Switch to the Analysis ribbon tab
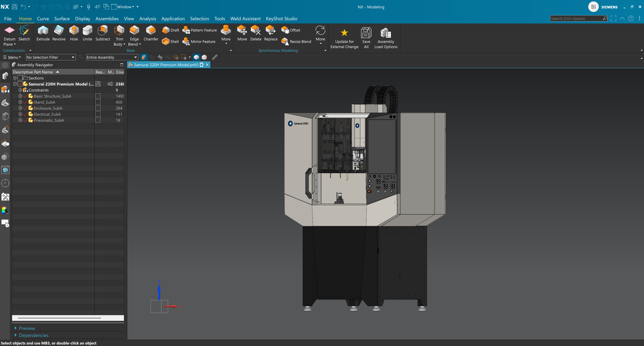This screenshot has height=346, width=644. [148, 18]
